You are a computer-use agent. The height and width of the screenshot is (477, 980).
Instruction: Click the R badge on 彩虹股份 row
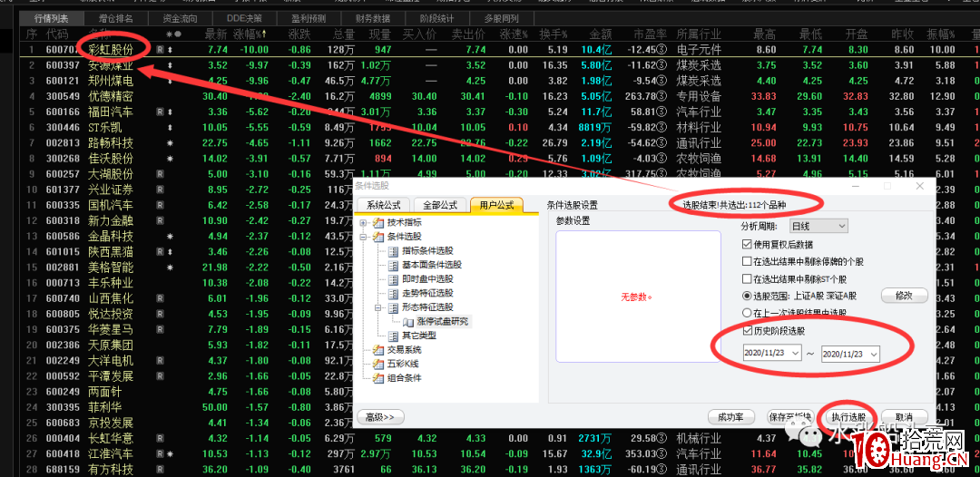tap(160, 50)
